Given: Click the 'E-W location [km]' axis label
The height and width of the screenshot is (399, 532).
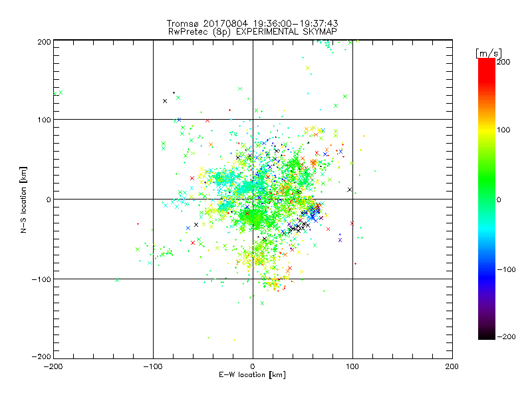Looking at the screenshot, I should click(252, 375).
